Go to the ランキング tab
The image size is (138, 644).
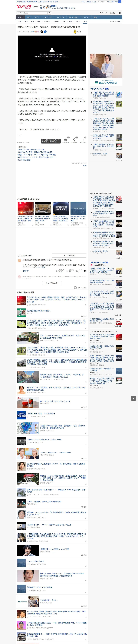[x=86, y=17]
